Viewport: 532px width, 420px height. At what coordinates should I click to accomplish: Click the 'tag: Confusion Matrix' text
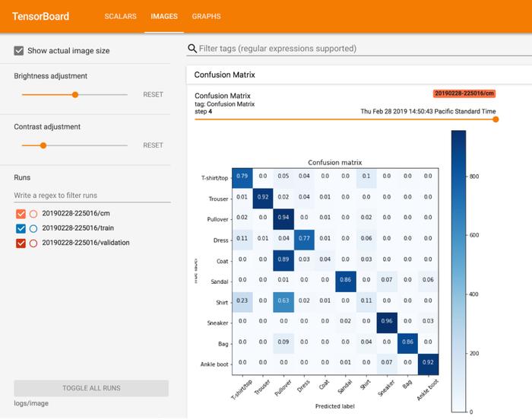pos(225,104)
